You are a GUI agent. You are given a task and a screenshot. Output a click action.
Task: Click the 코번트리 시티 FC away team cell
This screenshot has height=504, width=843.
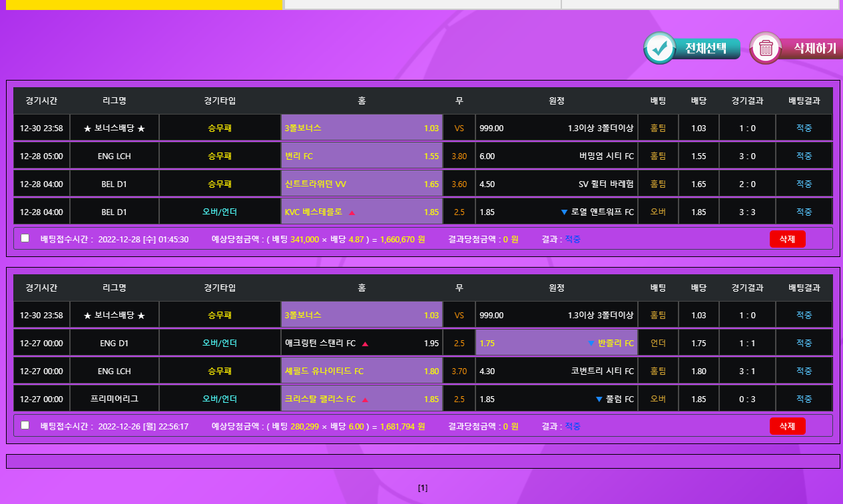pyautogui.click(x=556, y=372)
